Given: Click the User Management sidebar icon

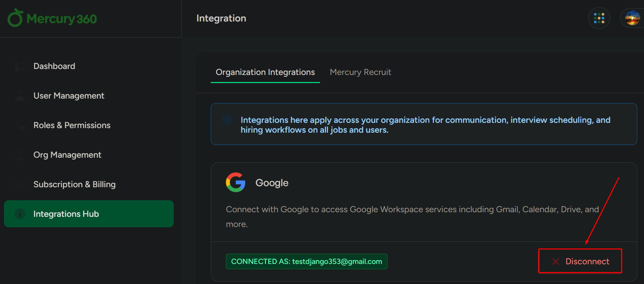Looking at the screenshot, I should [20, 96].
